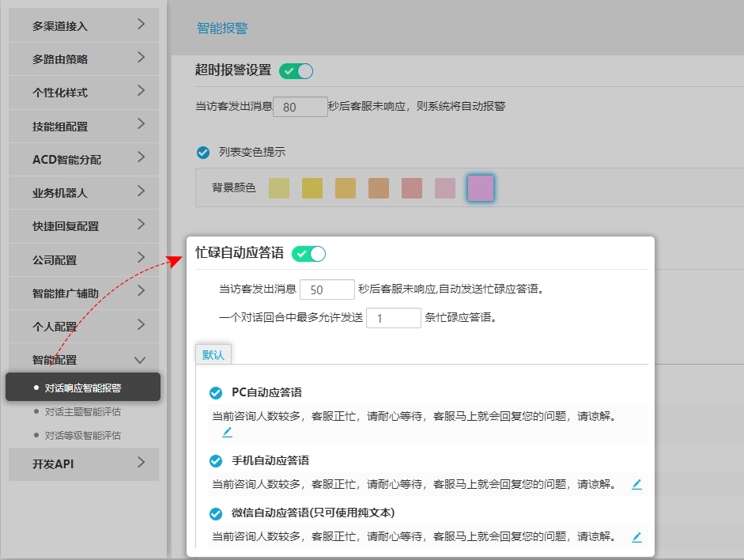Disable the 超时报警设置 switch
744x560 pixels.
[296, 70]
